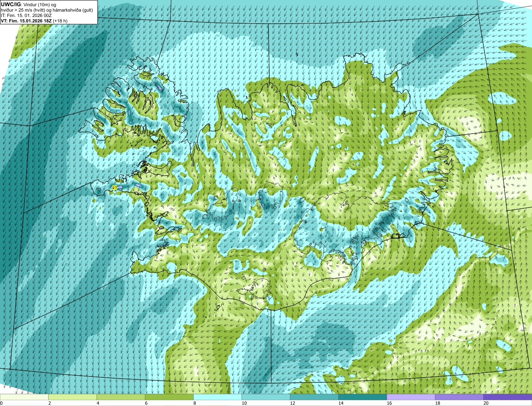Pick the turquoise 10–12 legend swatch
Viewport: 532px width, 406px height.
[266, 397]
